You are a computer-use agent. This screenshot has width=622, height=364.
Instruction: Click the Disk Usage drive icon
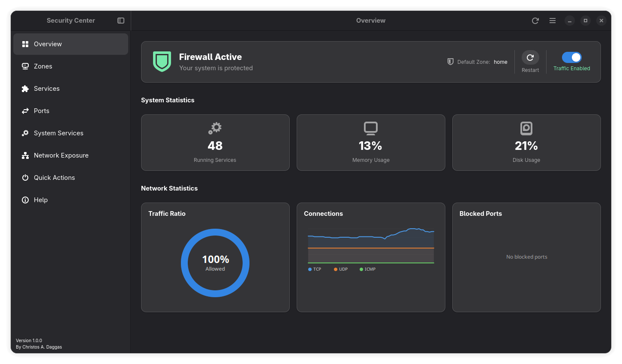[526, 128]
